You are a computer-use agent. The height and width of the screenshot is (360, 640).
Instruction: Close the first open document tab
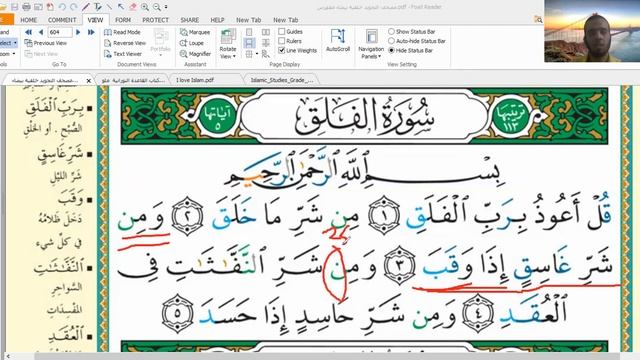click(x=89, y=80)
